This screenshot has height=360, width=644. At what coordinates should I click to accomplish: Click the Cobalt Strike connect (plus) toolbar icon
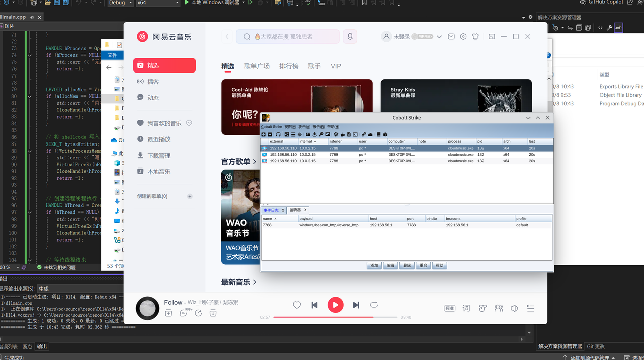(263, 134)
